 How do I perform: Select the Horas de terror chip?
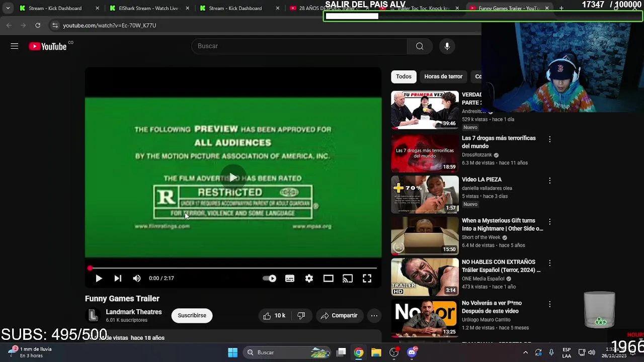[443, 76]
